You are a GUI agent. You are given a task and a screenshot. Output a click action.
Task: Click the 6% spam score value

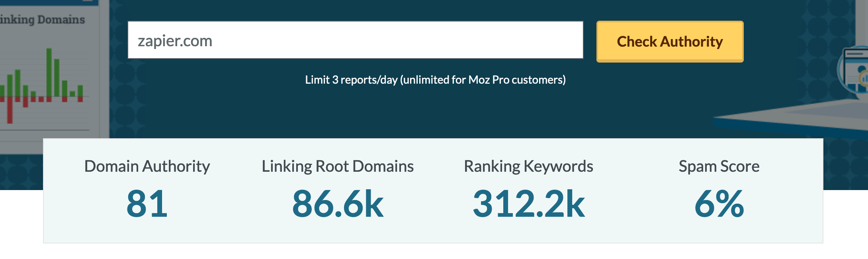719,204
